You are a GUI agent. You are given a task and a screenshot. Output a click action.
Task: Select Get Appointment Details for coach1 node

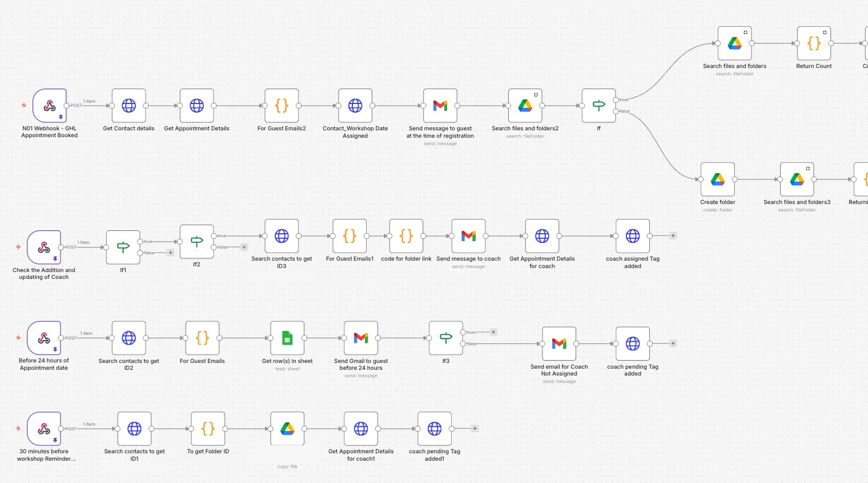361,429
